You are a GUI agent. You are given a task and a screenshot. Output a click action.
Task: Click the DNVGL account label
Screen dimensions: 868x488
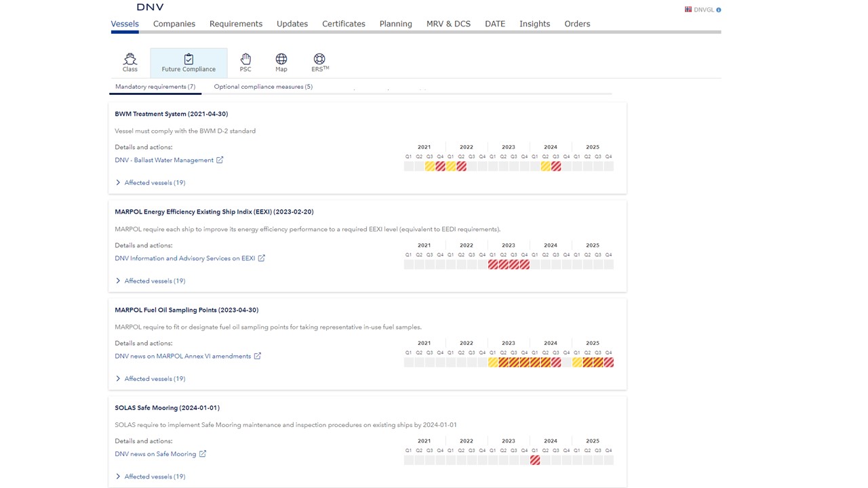pos(704,10)
